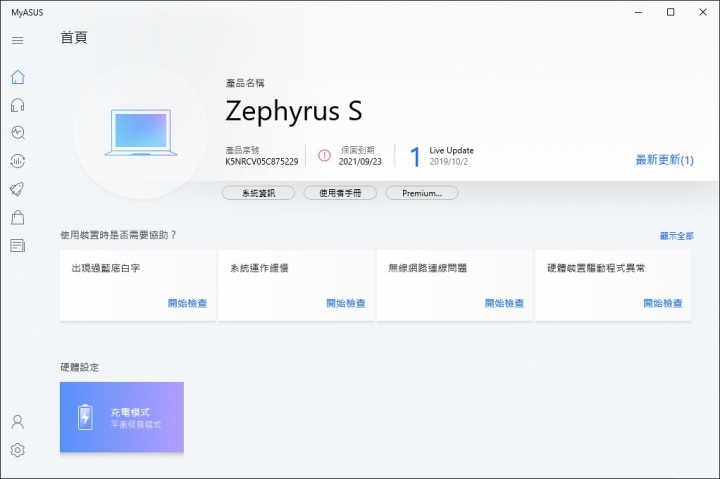Click serial number K5NRCV05C875229
This screenshot has width=720, height=479.
[262, 162]
